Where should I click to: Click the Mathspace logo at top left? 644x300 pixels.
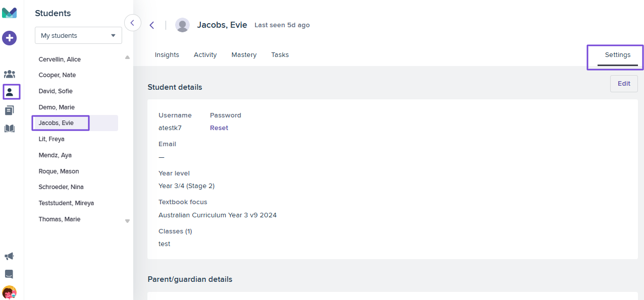pyautogui.click(x=9, y=13)
